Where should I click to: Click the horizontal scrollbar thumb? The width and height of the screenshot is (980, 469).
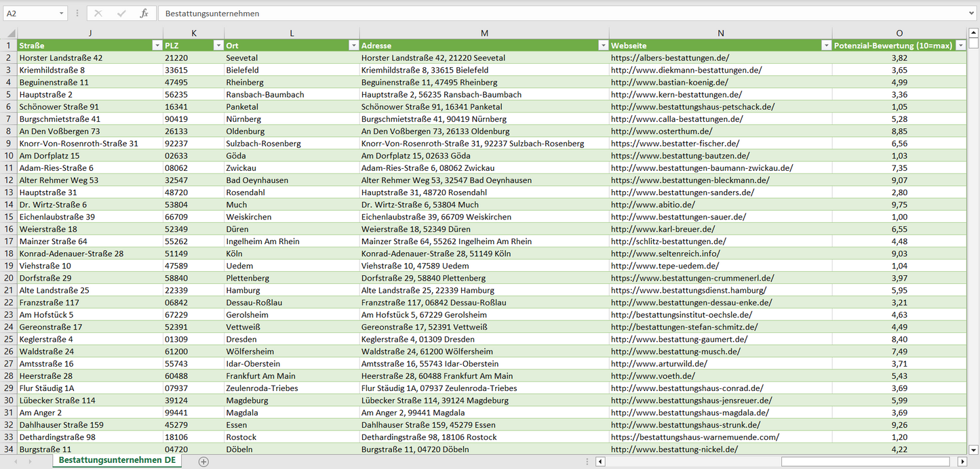coord(867,462)
